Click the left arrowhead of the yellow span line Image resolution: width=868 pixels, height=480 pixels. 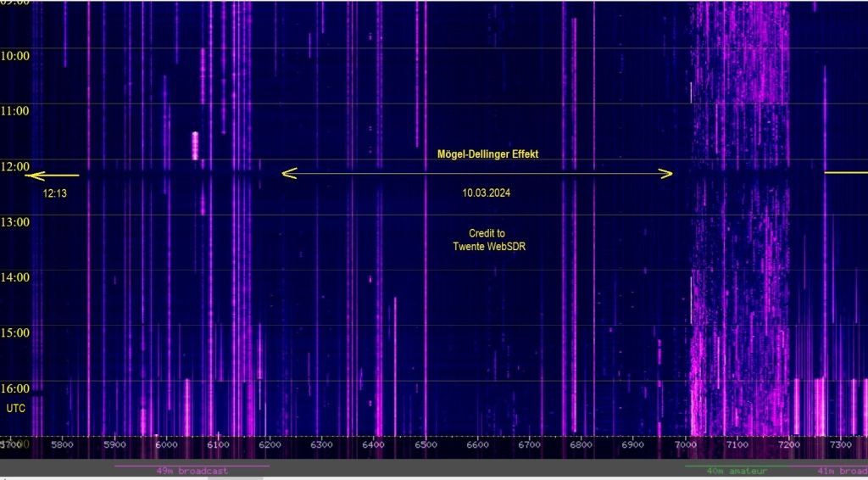point(288,174)
